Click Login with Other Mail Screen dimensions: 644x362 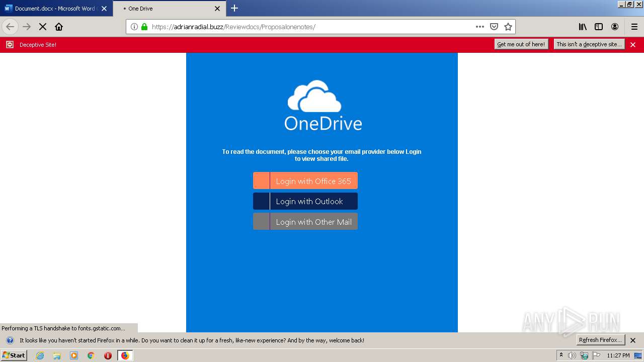click(x=305, y=221)
